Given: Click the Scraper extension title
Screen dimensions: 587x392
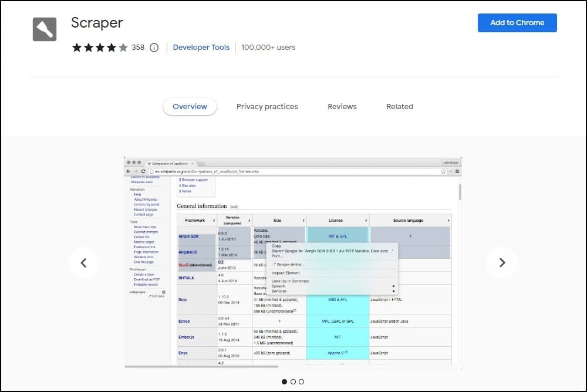Looking at the screenshot, I should coord(97,23).
